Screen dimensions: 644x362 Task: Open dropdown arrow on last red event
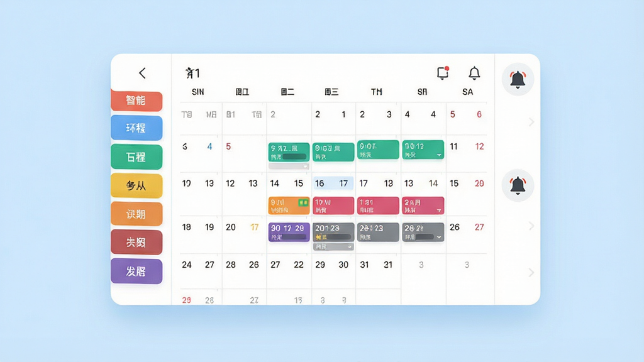coord(439,211)
